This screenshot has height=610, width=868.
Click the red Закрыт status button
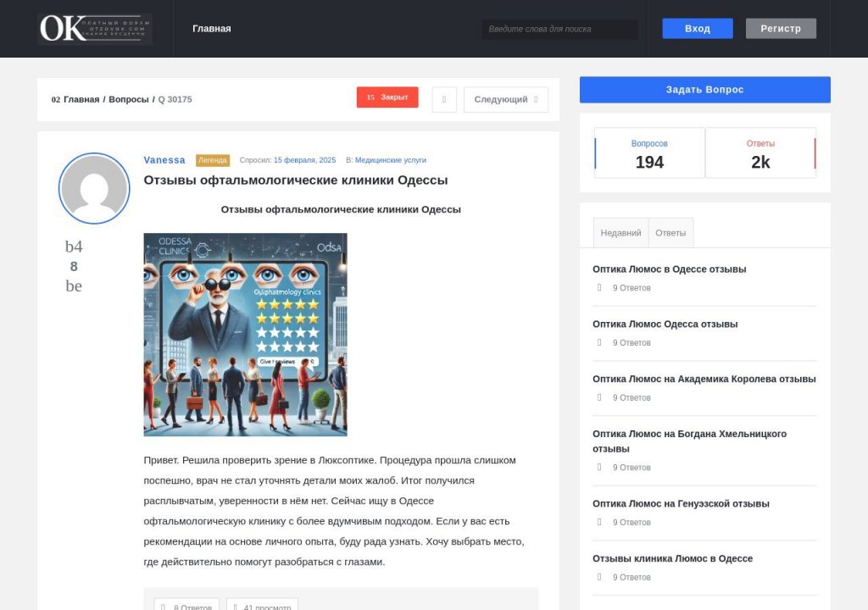[x=387, y=97]
